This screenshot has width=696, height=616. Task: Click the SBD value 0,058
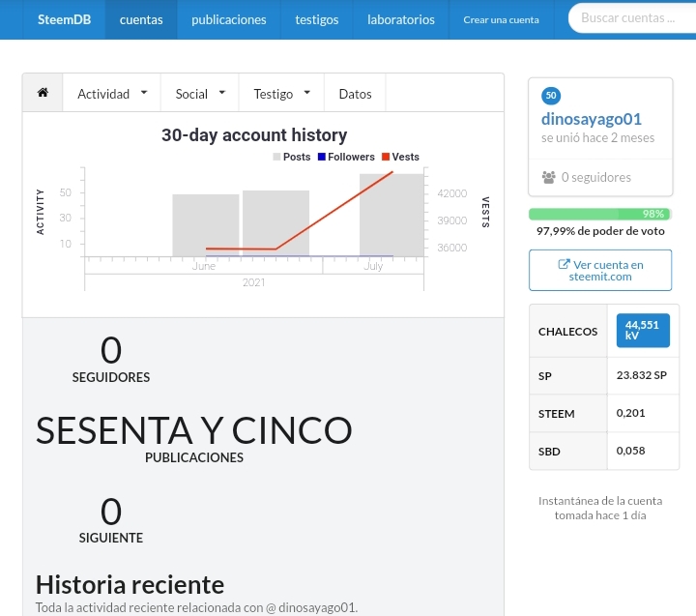(x=630, y=451)
